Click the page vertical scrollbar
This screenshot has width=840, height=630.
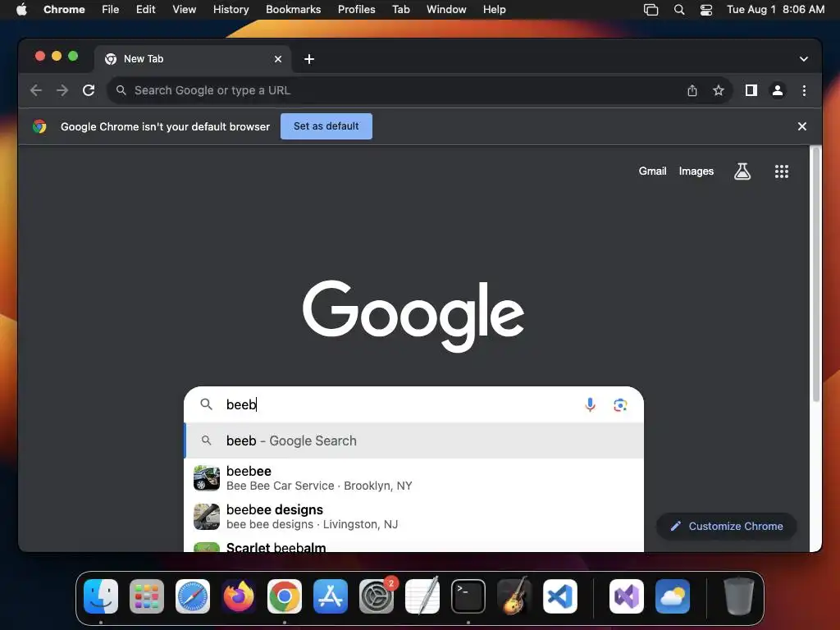816,274
